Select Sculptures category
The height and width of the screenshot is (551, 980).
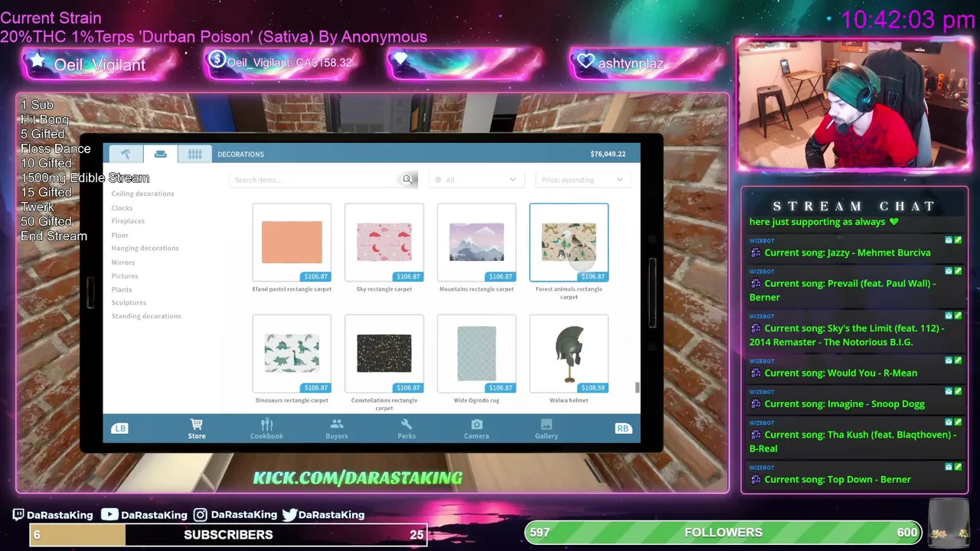coord(129,302)
